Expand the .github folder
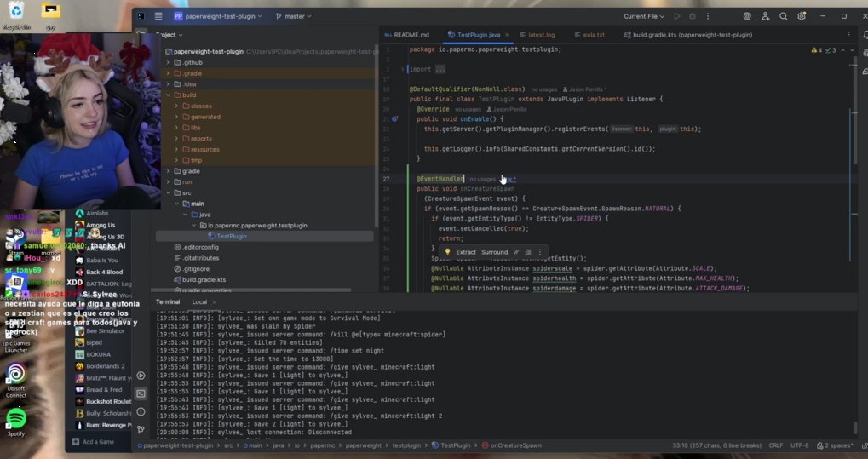This screenshot has height=459, width=868. (169, 62)
